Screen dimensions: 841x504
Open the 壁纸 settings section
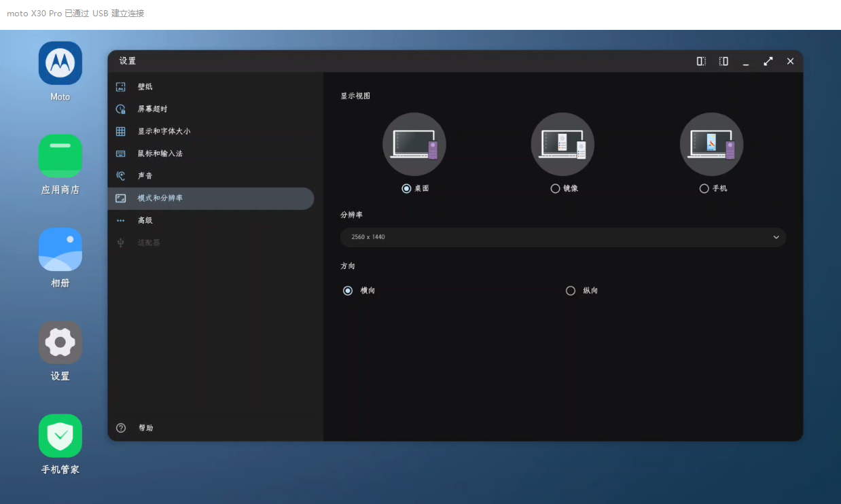point(211,87)
